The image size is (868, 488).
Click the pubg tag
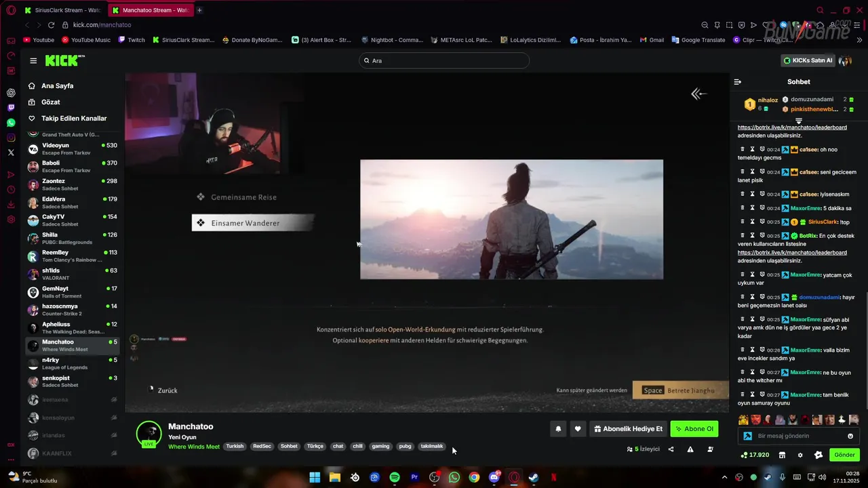[405, 447]
